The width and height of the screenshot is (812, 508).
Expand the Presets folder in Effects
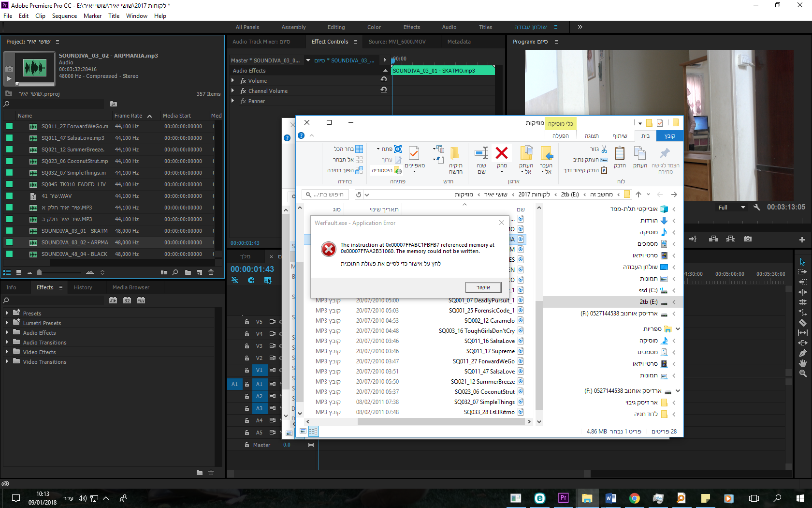[7, 313]
